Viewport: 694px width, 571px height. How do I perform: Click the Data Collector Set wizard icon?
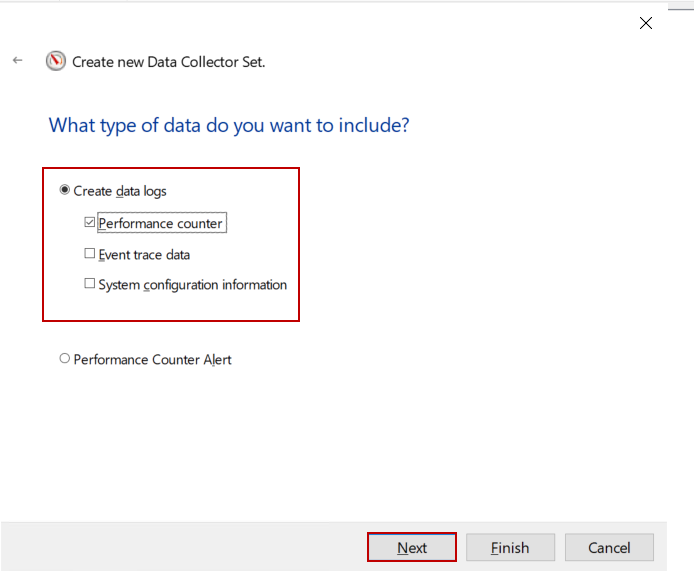56,61
